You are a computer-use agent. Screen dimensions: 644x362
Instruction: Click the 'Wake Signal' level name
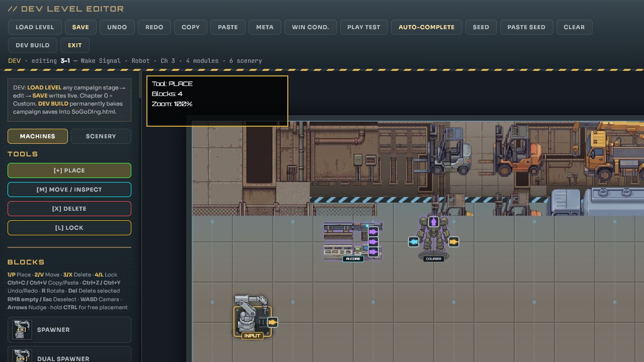point(101,61)
